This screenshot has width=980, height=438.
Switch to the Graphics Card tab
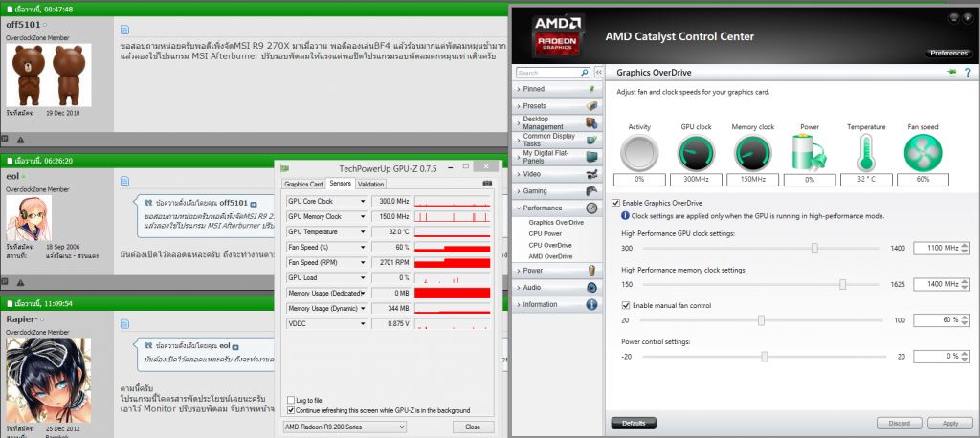[303, 185]
